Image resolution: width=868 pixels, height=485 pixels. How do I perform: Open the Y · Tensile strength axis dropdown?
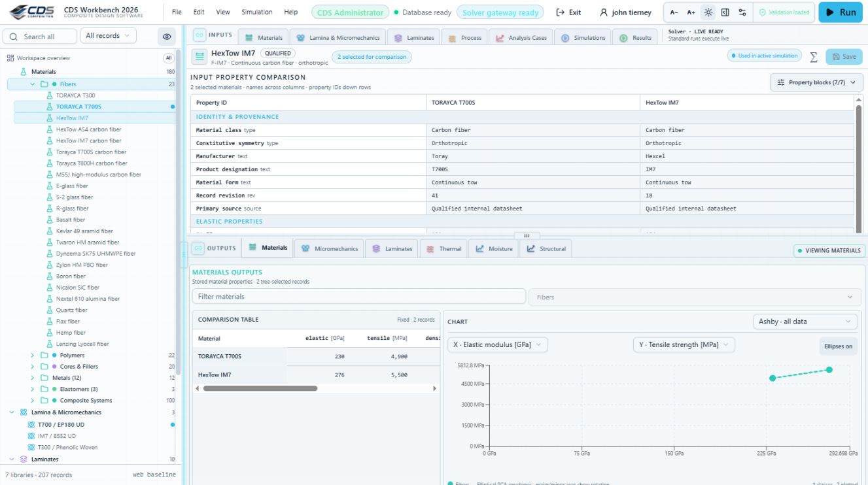(x=684, y=344)
